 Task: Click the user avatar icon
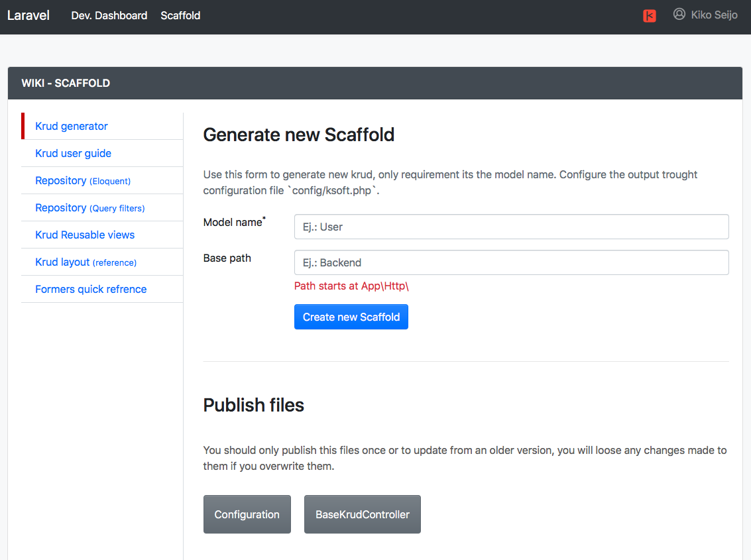[x=679, y=15]
